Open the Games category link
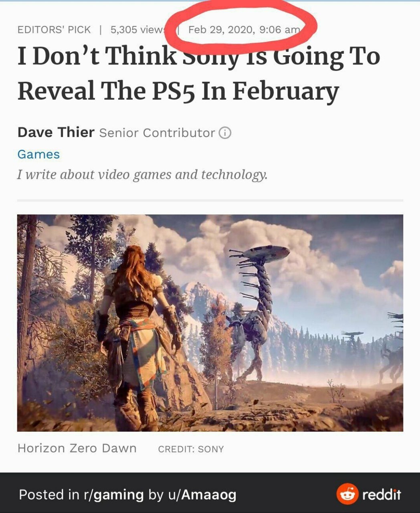This screenshot has width=420, height=513. pos(38,154)
